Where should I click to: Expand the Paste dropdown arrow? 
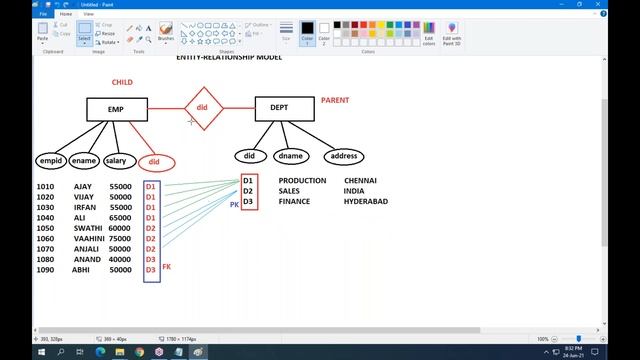pos(42,43)
